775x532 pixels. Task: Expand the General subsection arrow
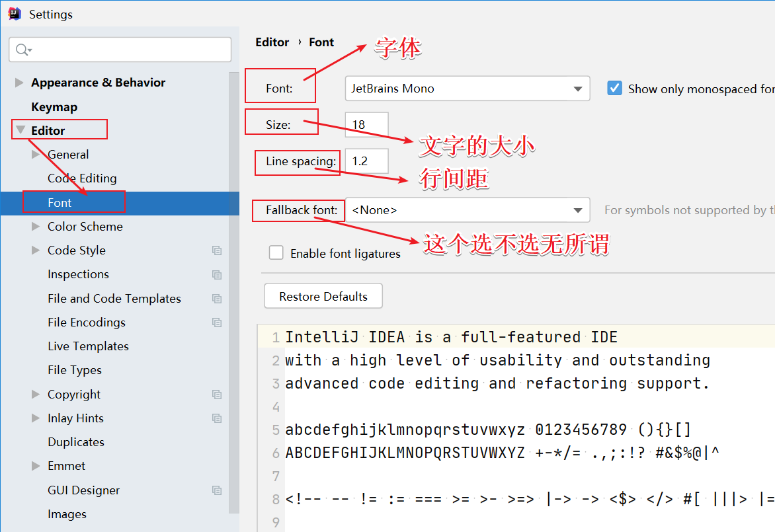[x=36, y=155]
